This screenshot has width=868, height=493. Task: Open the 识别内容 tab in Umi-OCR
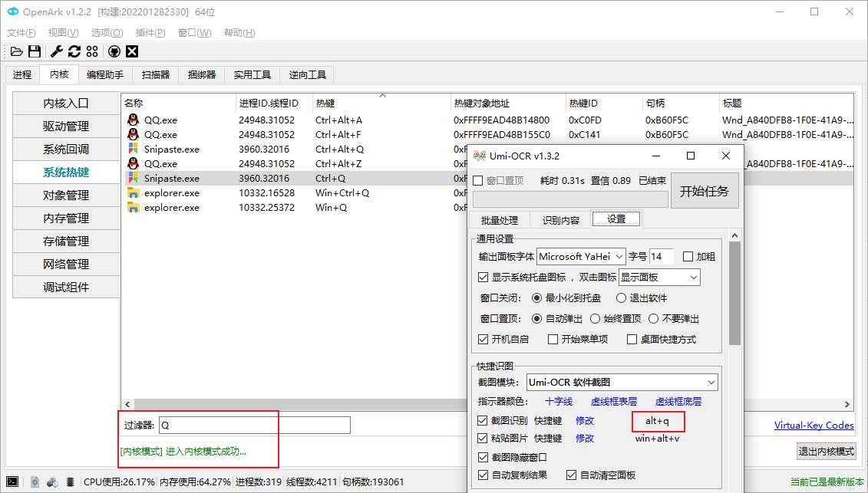[x=561, y=220]
